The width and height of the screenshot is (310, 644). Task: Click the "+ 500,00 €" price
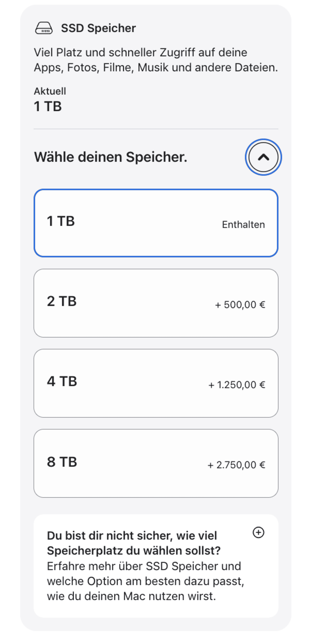240,305
